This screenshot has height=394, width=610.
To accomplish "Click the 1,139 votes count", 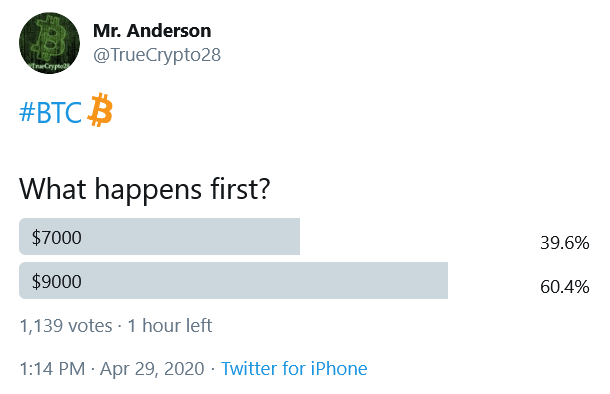I will pos(66,326).
